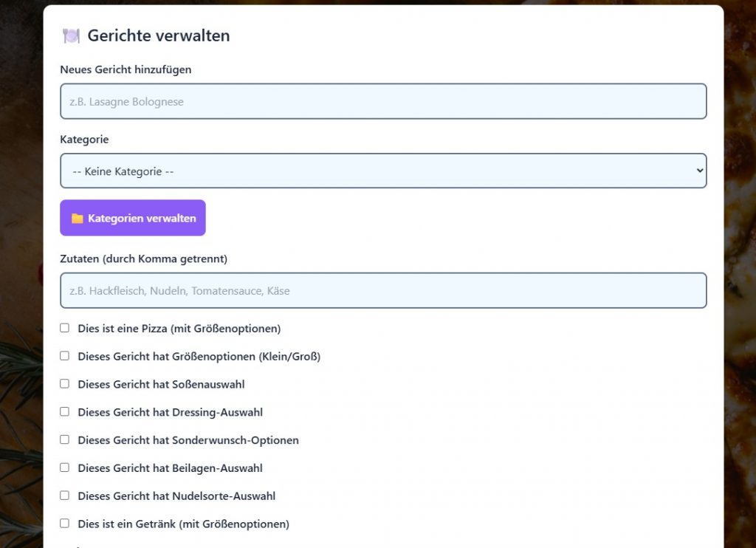Click the 'Gerichte verwalten' heading text

click(x=158, y=35)
